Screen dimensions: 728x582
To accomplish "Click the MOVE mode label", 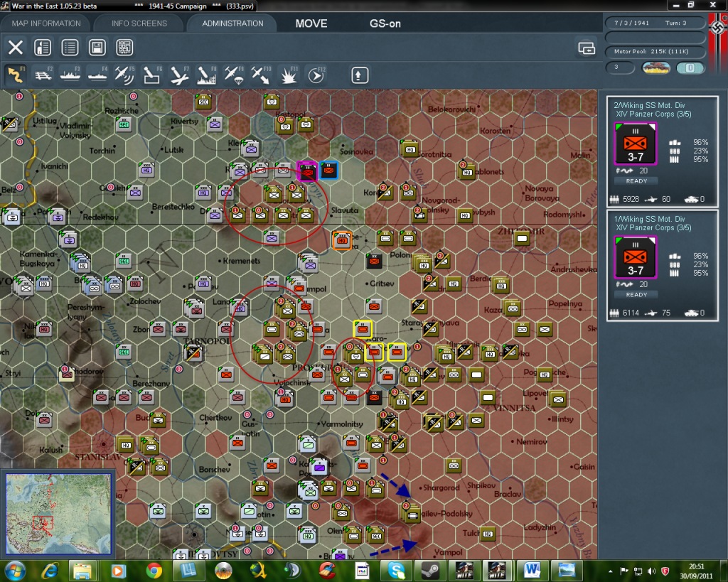I will [311, 23].
